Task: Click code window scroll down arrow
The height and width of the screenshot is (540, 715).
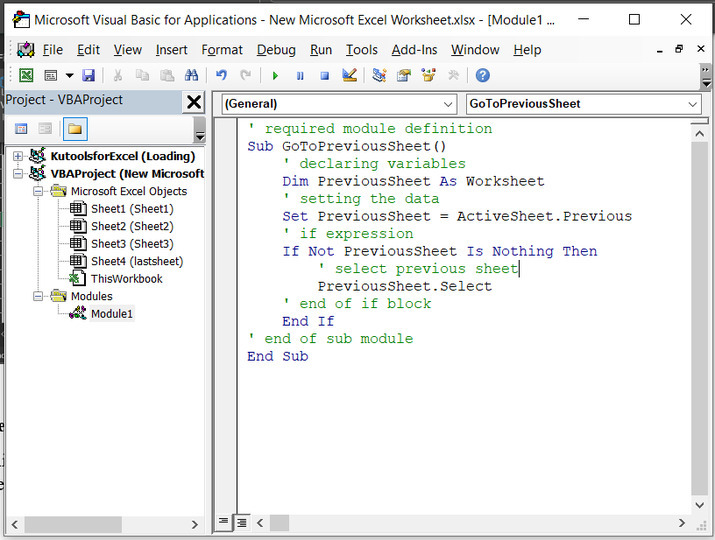Action: coord(699,504)
